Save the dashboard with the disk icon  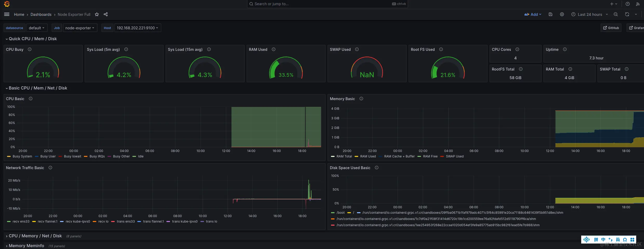[550, 14]
